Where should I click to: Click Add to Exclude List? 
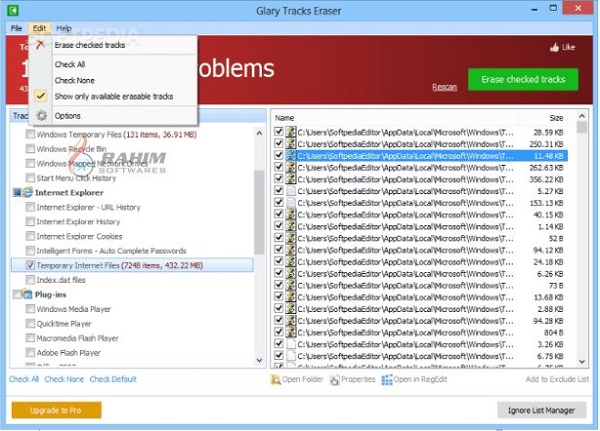point(557,379)
